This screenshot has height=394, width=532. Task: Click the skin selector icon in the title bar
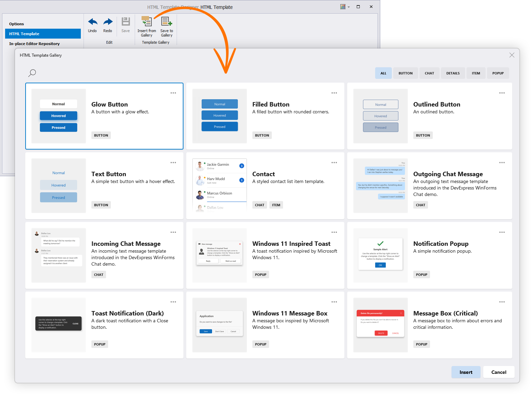click(x=342, y=6)
